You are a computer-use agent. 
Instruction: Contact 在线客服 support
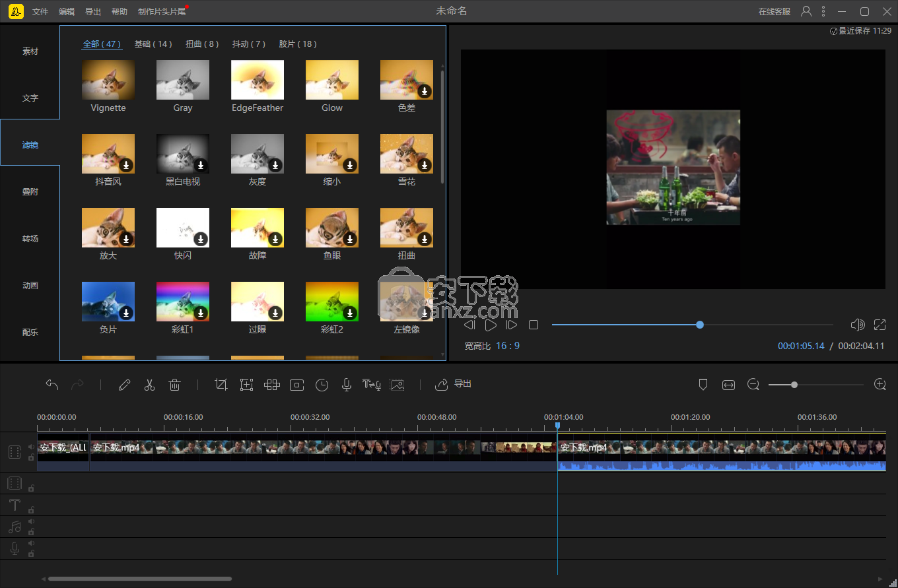tap(775, 12)
